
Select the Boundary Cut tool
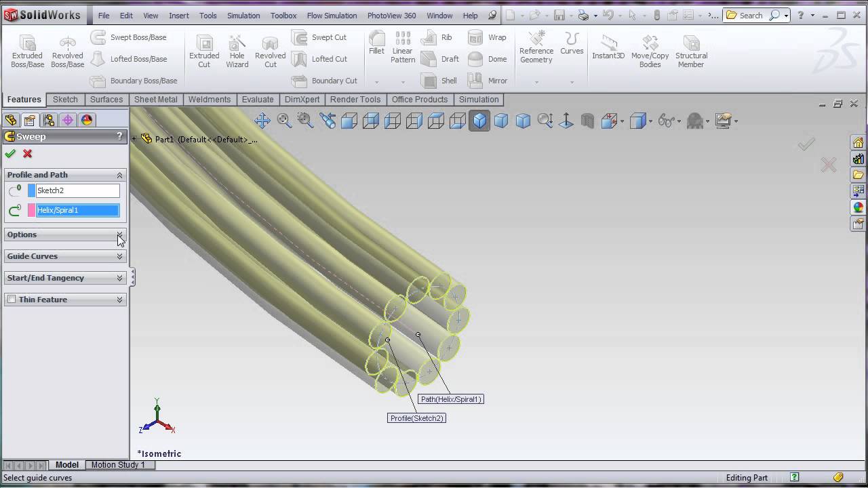325,81
